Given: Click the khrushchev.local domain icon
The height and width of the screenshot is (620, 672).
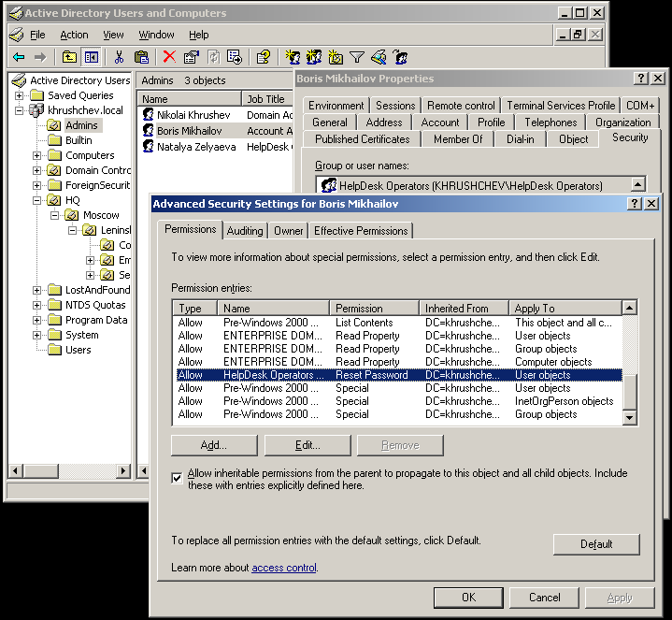Looking at the screenshot, I should [x=36, y=110].
